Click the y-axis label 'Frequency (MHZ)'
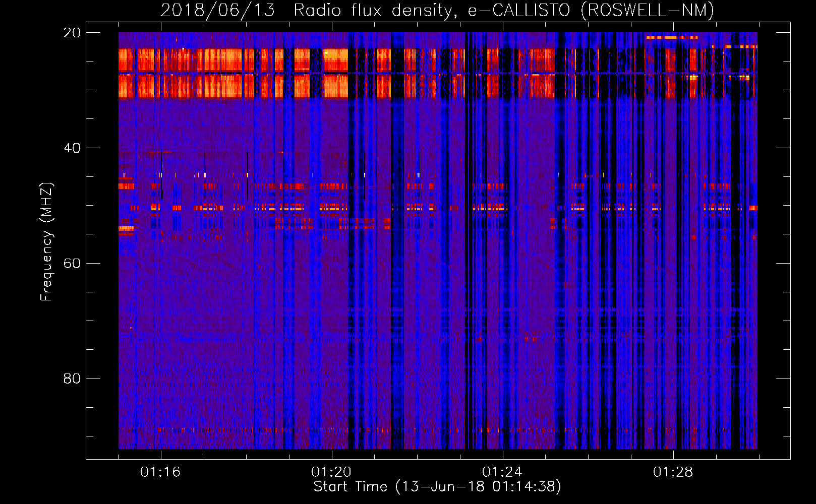Screen dimensions: 816x504 [46, 242]
